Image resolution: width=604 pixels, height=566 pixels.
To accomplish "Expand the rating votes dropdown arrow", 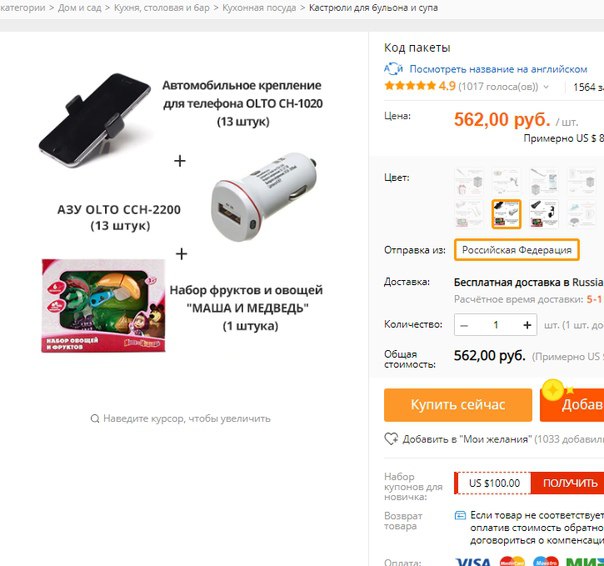I will (x=546, y=87).
